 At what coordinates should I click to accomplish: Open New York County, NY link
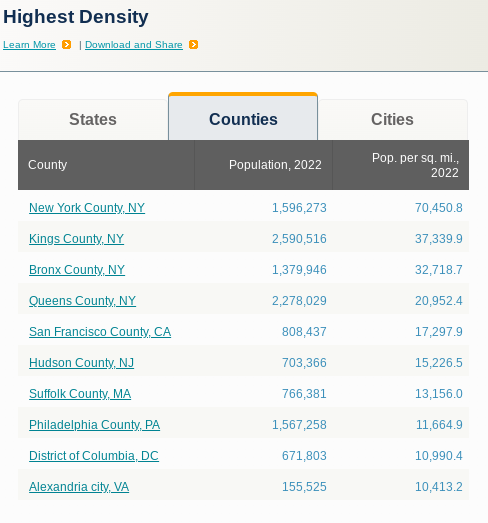[x=87, y=208]
